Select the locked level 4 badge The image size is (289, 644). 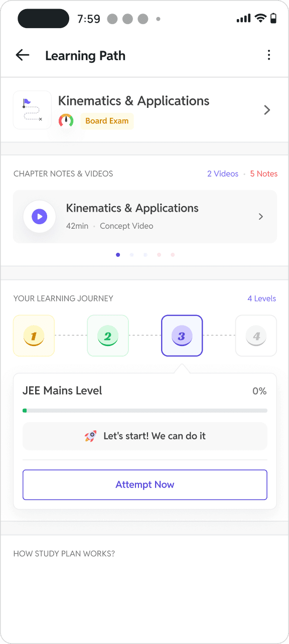point(256,336)
